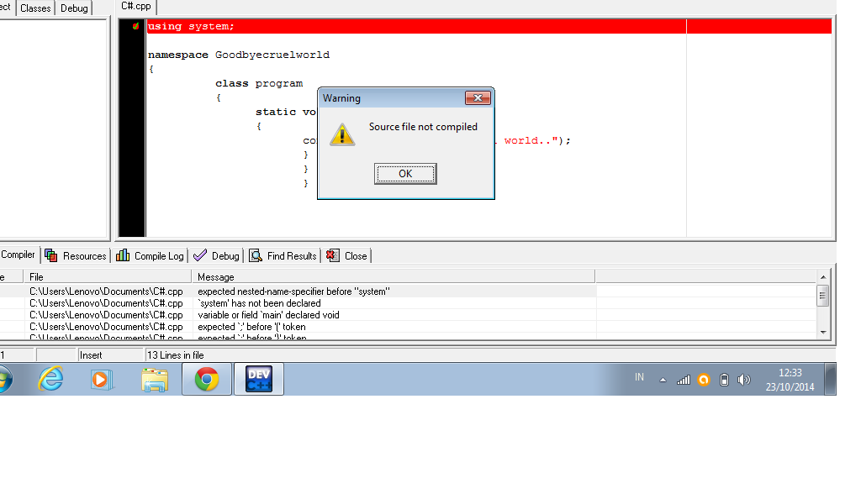Switch to the Debug tab in the sidebar
The image size is (861, 504).
74,8
